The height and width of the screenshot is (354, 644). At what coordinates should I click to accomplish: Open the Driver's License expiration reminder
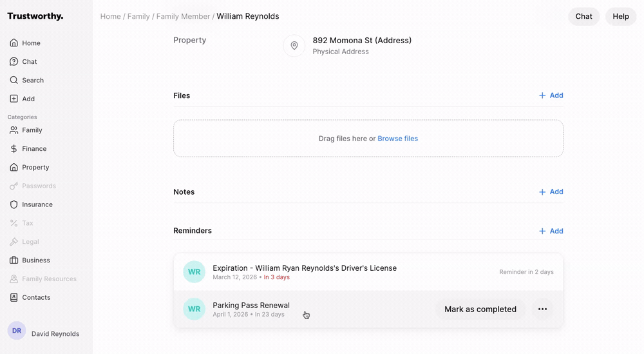[305, 268]
